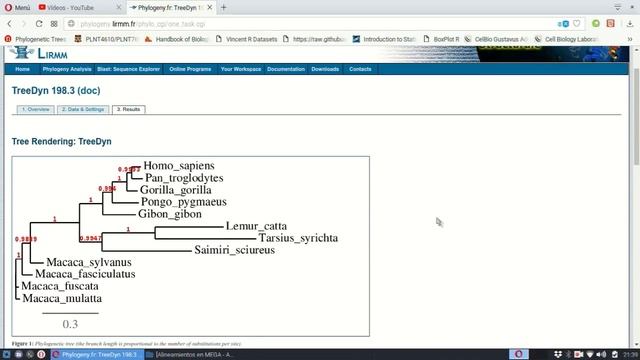The height and width of the screenshot is (360, 640).
Task: Open the PLNT4610/PLNT7 bookmark
Action: pyautogui.click(x=106, y=39)
